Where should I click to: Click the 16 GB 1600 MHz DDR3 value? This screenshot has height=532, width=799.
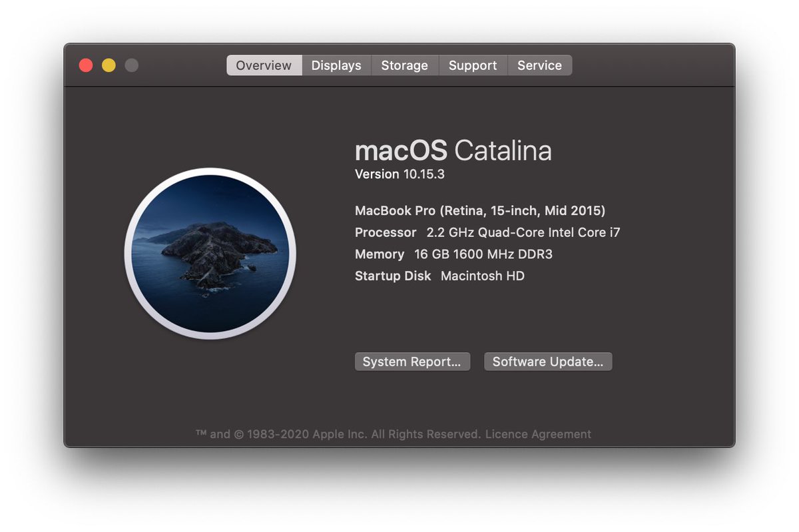[483, 254]
